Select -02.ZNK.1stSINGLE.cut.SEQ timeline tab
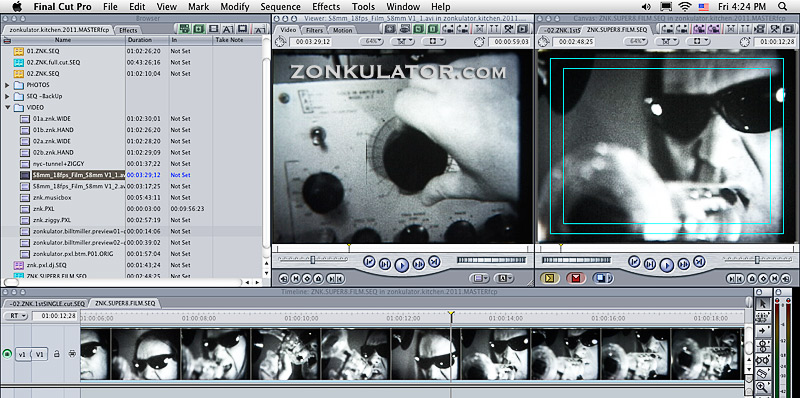Image resolution: width=800 pixels, height=398 pixels. point(47,304)
